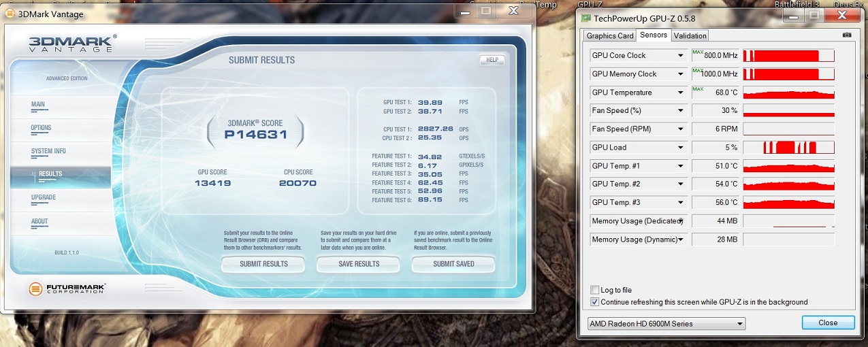The width and height of the screenshot is (868, 347).
Task: Open the GPU Load sensor dropdown
Action: (680, 147)
